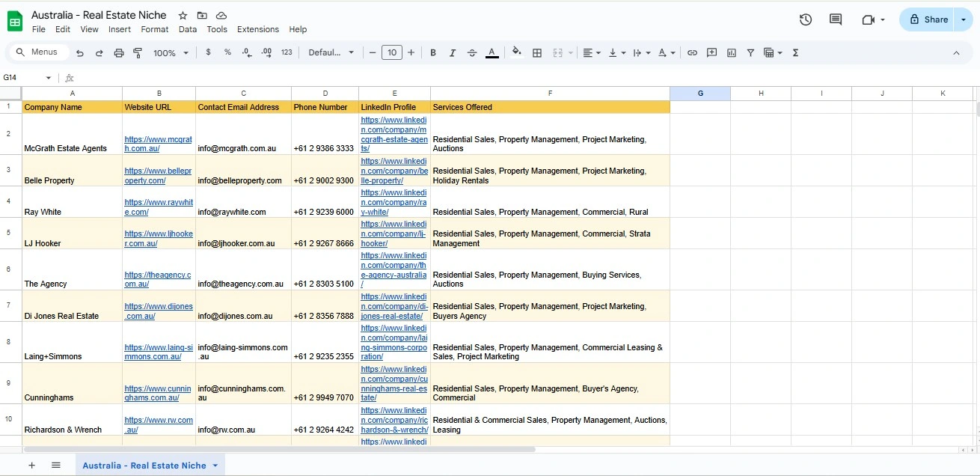Open the Functions sigma icon
The width and height of the screenshot is (980, 476).
pos(795,52)
